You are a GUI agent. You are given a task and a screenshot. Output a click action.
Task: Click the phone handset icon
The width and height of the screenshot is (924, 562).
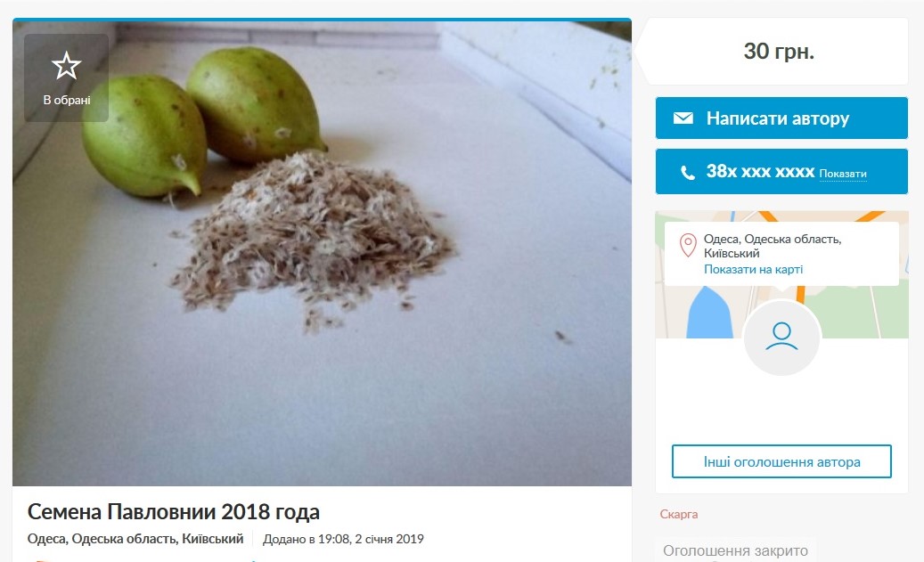pyautogui.click(x=687, y=172)
